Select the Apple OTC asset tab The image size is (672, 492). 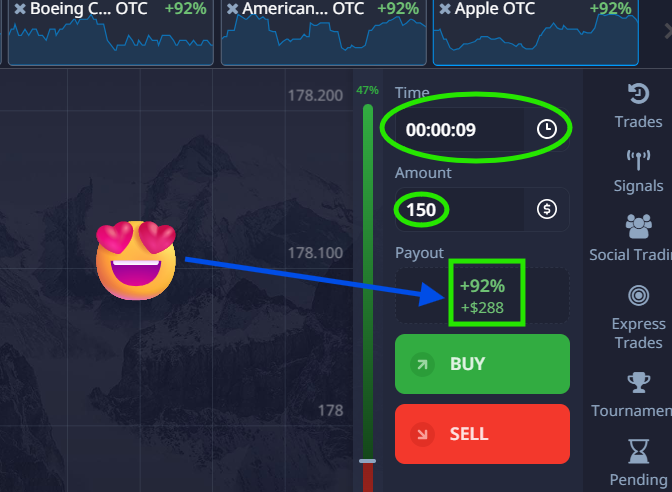(536, 33)
